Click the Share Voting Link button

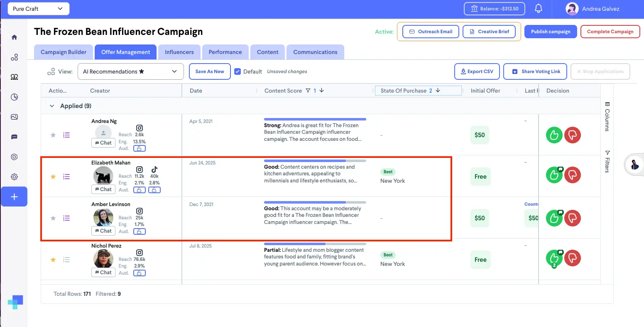point(536,71)
